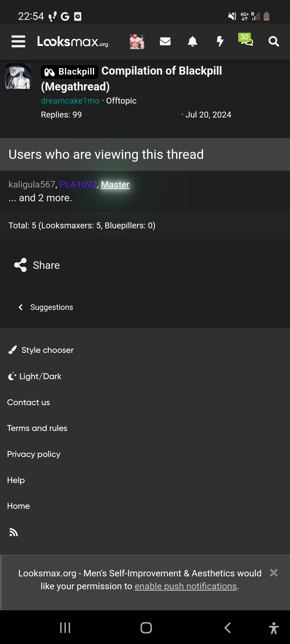Tap the accessibility icon in navigation bar

click(x=274, y=628)
